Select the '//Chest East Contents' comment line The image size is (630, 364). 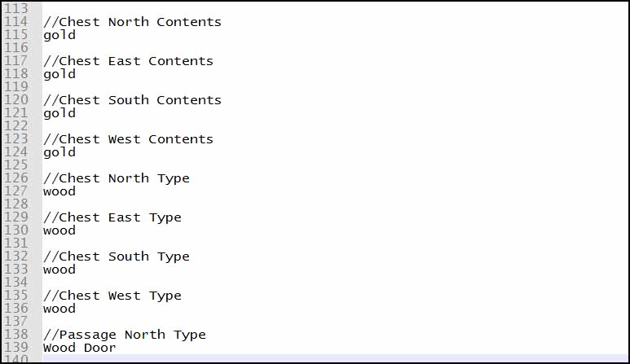128,61
